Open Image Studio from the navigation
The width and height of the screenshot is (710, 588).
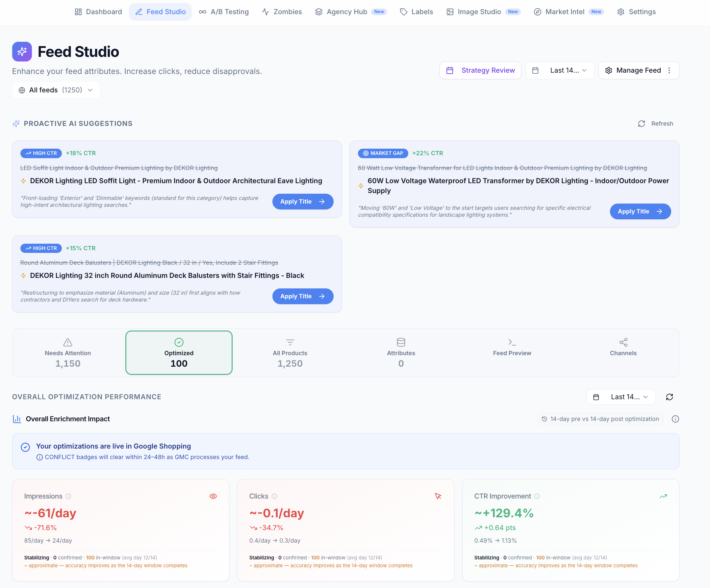[x=483, y=12]
